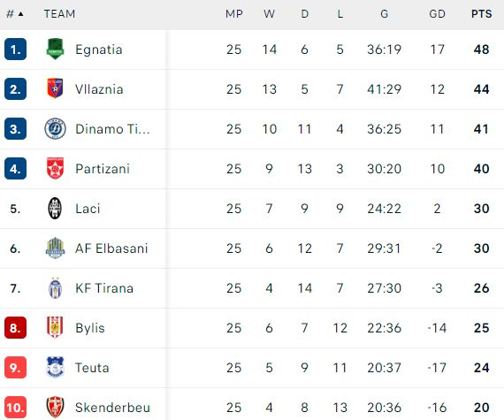The width and height of the screenshot is (504, 420).
Task: Sort standings by PTS column header
Action: pyautogui.click(x=481, y=14)
